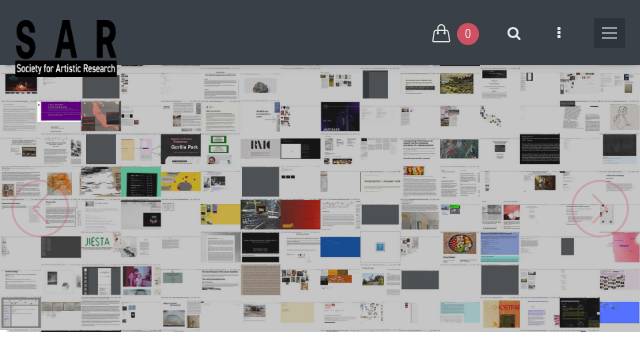Open the black text page thumbnail
The image size is (640, 360).
click(x=540, y=149)
